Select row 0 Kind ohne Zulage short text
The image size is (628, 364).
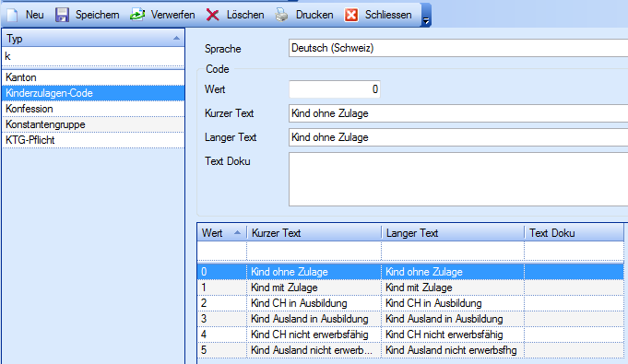(314, 272)
